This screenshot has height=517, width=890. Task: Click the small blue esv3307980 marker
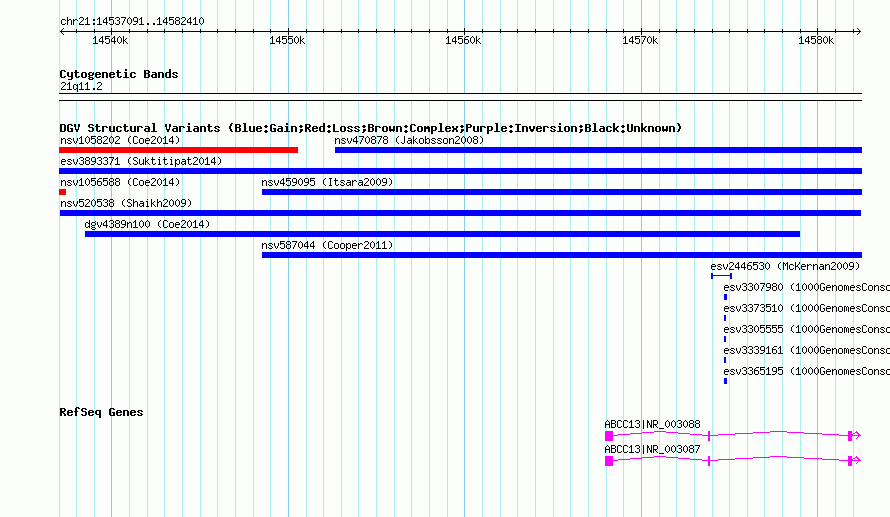point(725,297)
